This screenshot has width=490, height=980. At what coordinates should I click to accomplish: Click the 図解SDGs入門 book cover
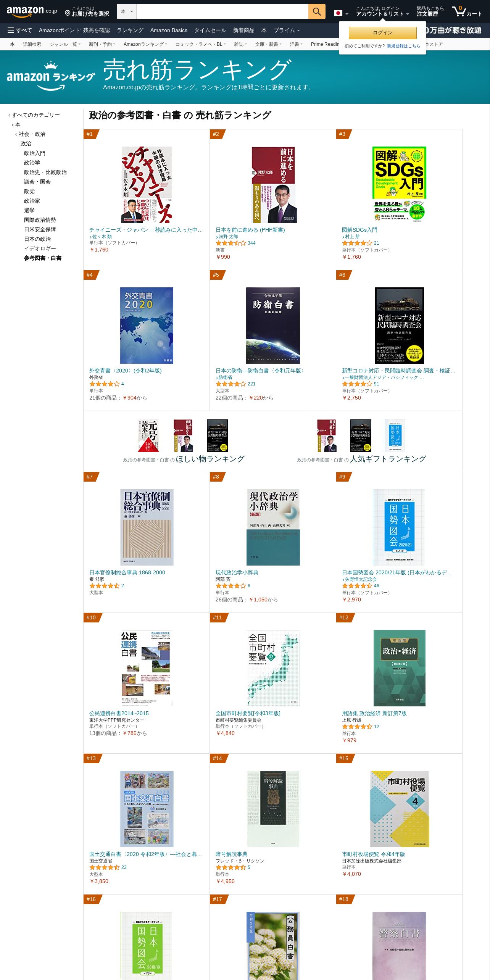399,185
